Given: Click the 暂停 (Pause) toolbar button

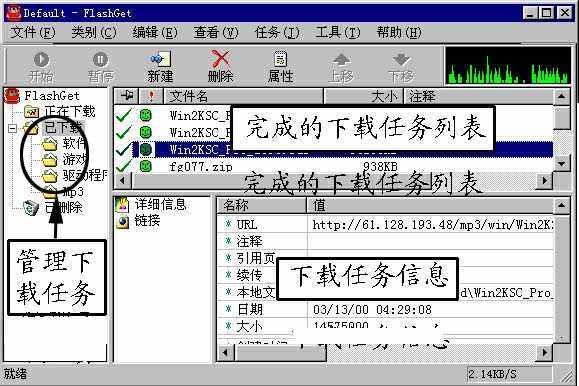Looking at the screenshot, I should [100, 66].
